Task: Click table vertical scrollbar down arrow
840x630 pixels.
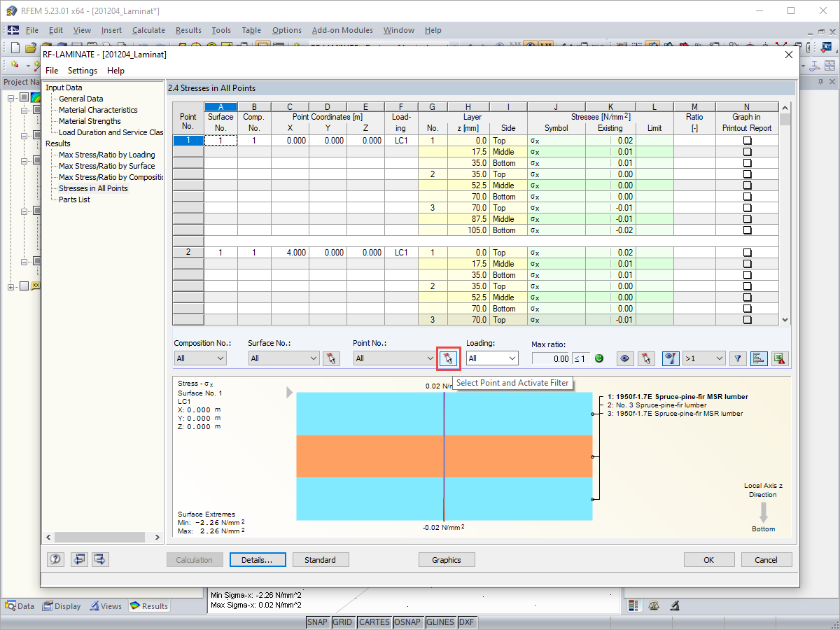Action: pos(785,320)
